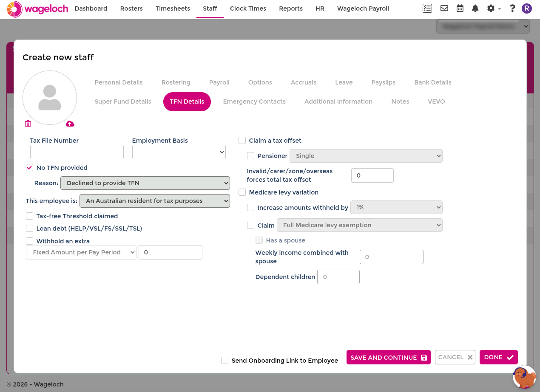Tick Claim a tax offset
540x392 pixels.
(x=242, y=141)
